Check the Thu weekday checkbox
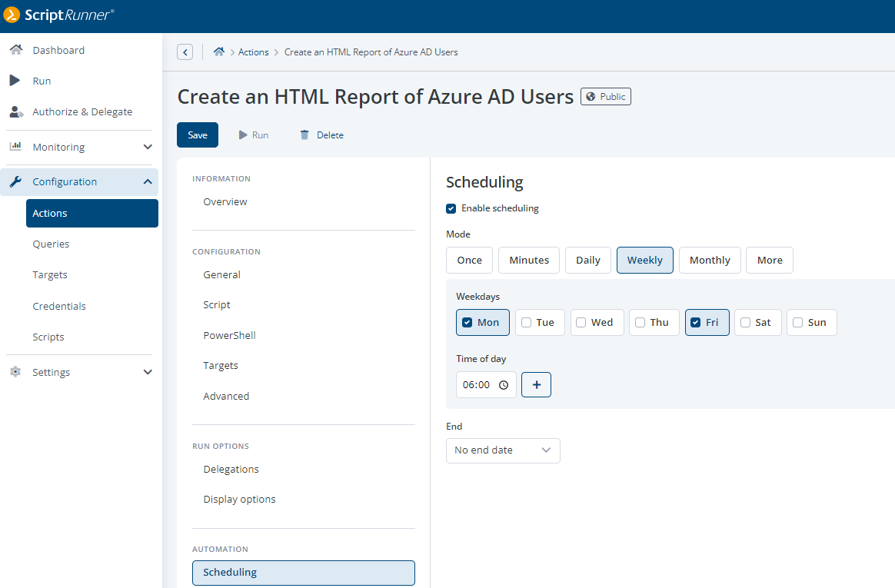The width and height of the screenshot is (895, 588). [640, 323]
